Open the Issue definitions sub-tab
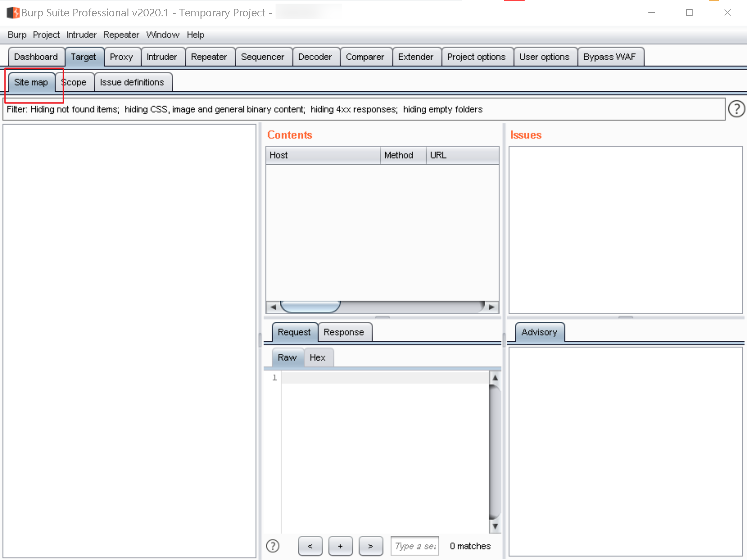 132,82
